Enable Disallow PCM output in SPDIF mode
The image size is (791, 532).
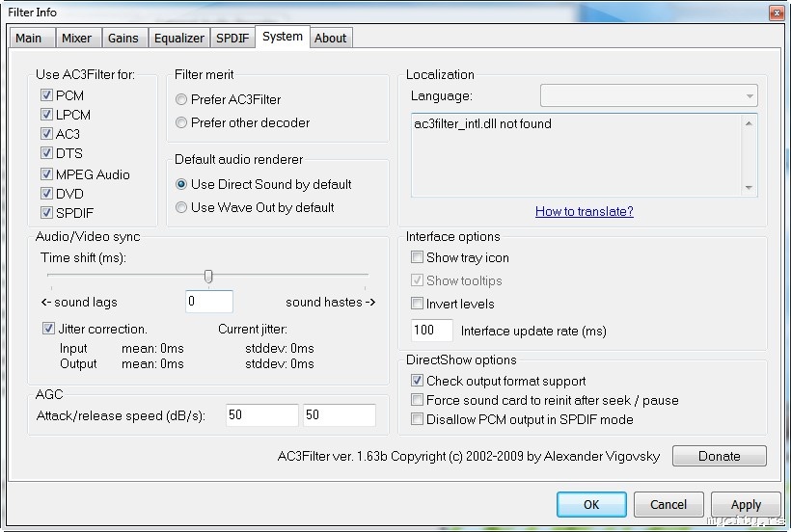pyautogui.click(x=417, y=419)
